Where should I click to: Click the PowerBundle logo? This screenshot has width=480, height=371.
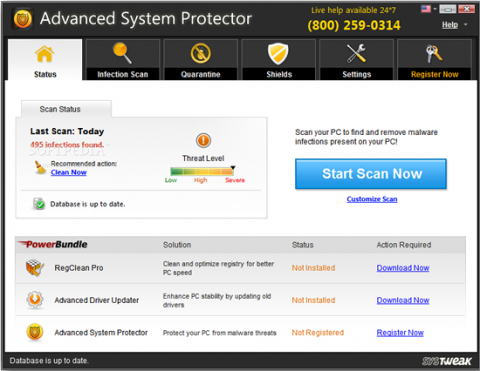click(x=53, y=244)
